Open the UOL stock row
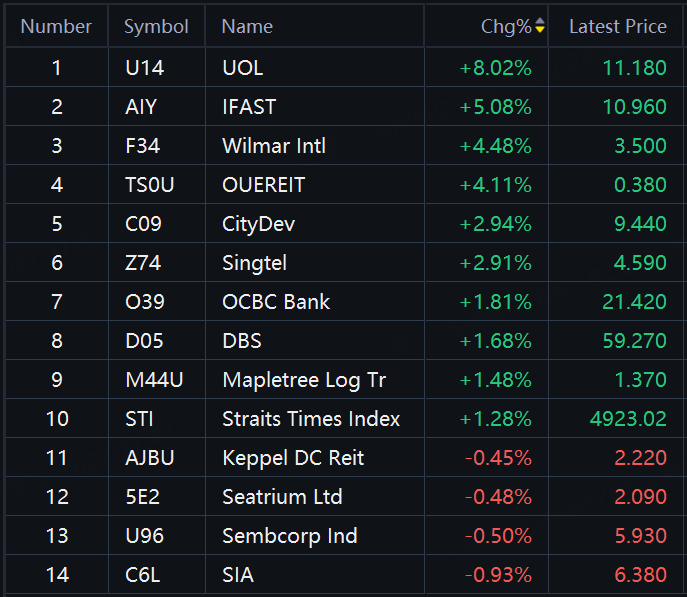 (x=243, y=68)
